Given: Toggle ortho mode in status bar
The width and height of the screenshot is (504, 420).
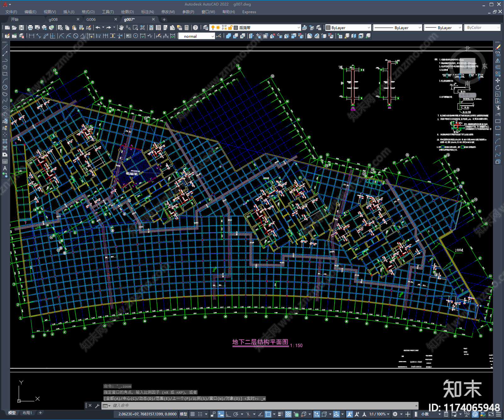Looking at the screenshot, I should pos(228,414).
